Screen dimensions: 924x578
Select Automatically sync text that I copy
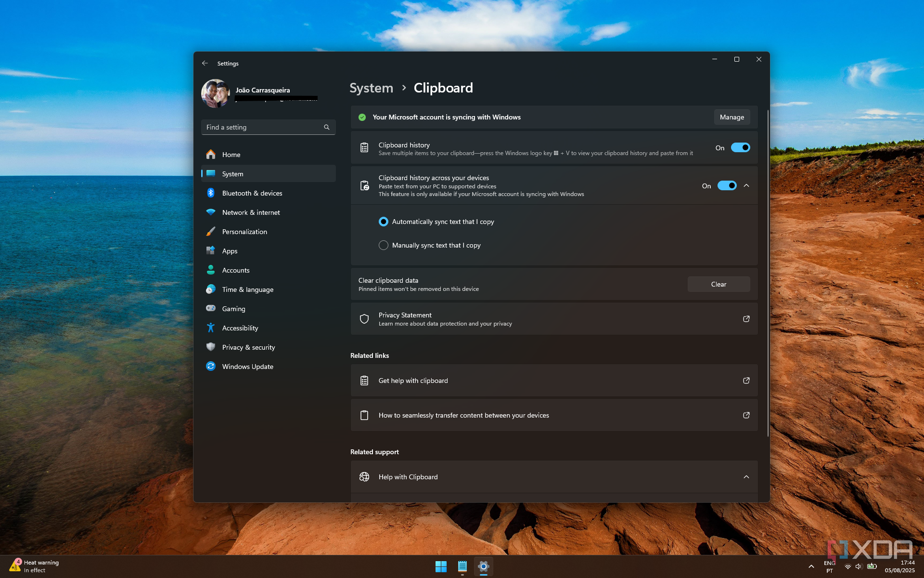[384, 222]
